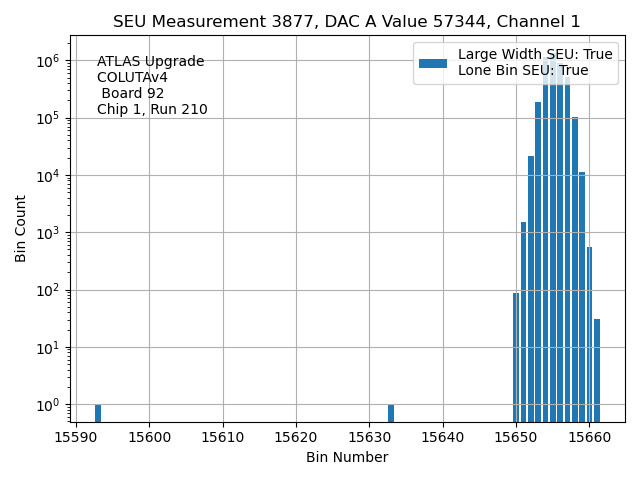Click the 15660 x-axis tick label
Image resolution: width=640 pixels, height=480 pixels.
(x=588, y=437)
